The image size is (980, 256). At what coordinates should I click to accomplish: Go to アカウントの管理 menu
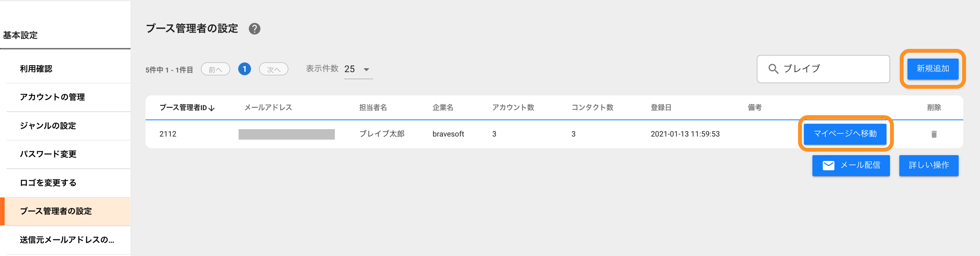pos(52,97)
